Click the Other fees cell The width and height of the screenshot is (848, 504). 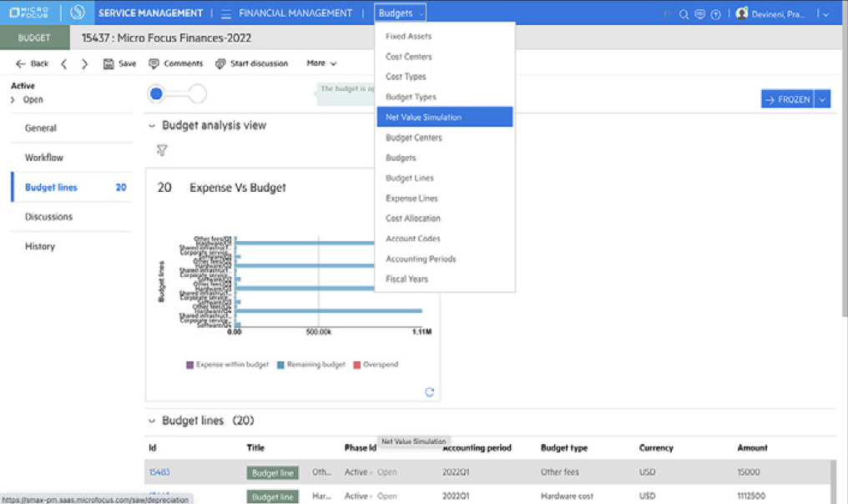coord(560,472)
